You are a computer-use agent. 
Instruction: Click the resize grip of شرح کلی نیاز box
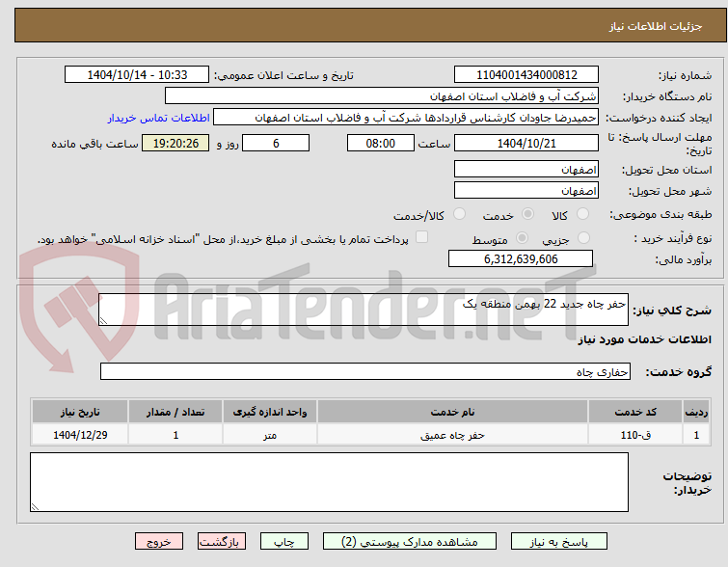click(103, 320)
